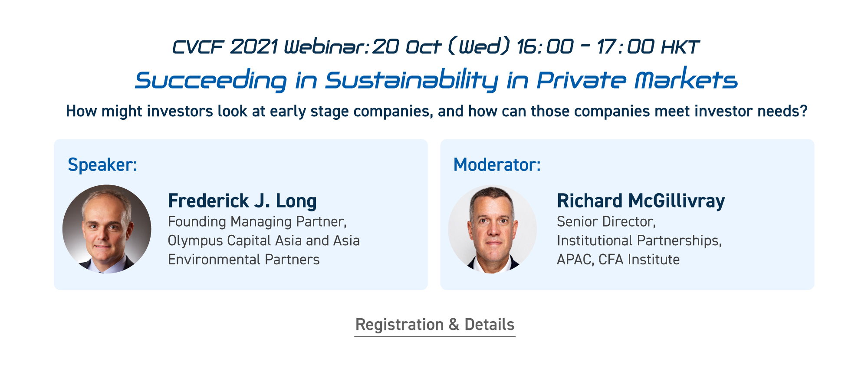Image resolution: width=868 pixels, height=372 pixels.
Task: Click the 'Environmental Partners' text line
Action: pos(243,260)
